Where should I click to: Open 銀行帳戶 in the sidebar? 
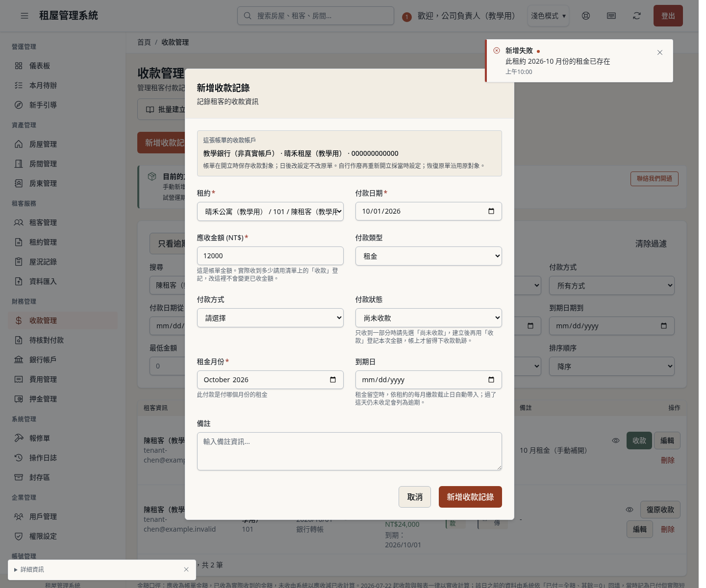point(63,360)
